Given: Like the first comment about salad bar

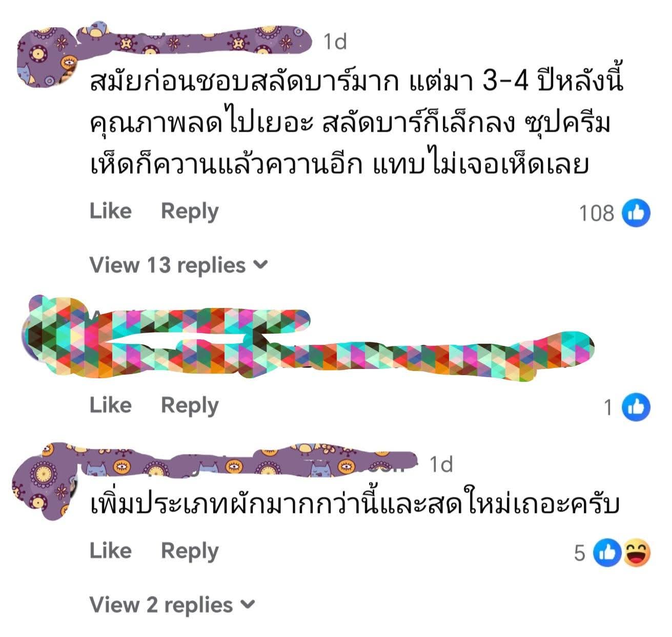Looking at the screenshot, I should click(111, 211).
